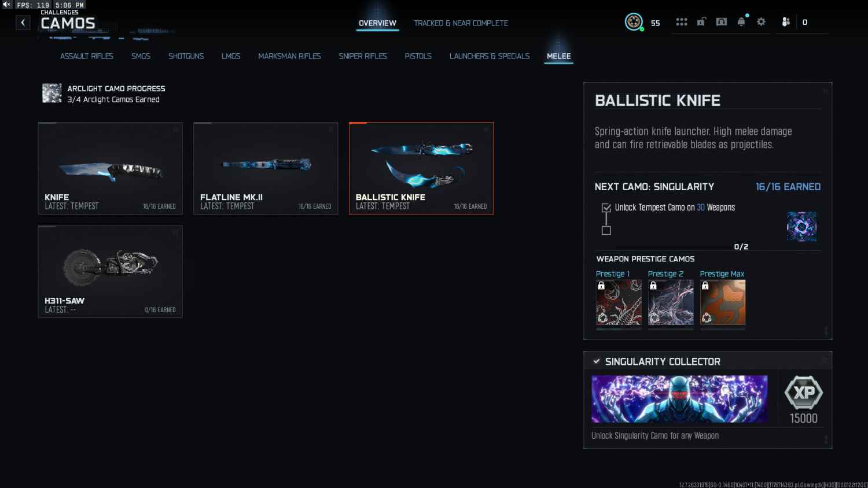Open notifications bell icon
868x488 pixels.
pos(741,22)
